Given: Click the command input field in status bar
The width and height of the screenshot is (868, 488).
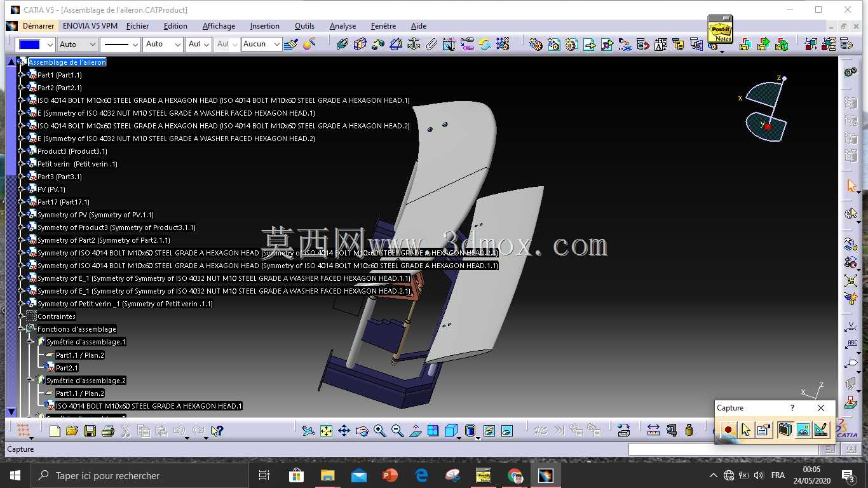Looking at the screenshot, I should click(722, 449).
